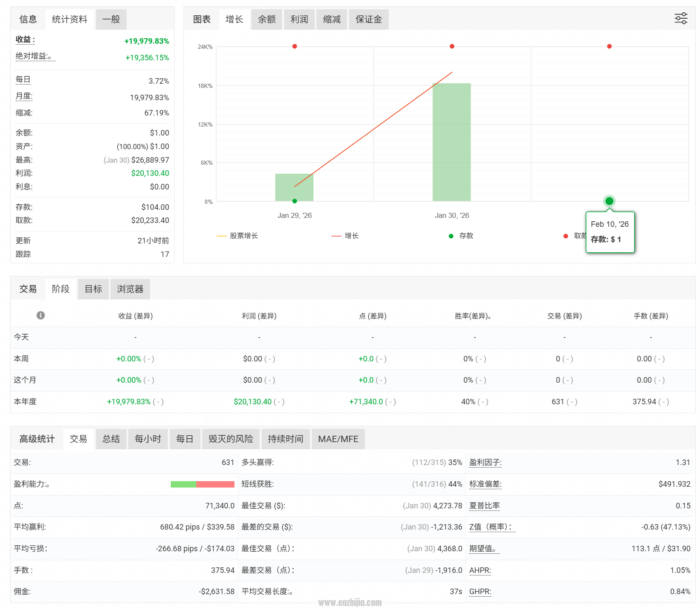Image resolution: width=700 pixels, height=609 pixels.
Task: Switch to the 一般 info tab
Action: coord(111,19)
